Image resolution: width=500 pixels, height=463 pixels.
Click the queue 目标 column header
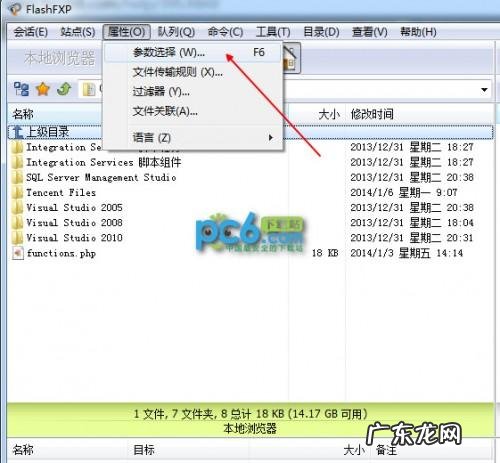144,450
